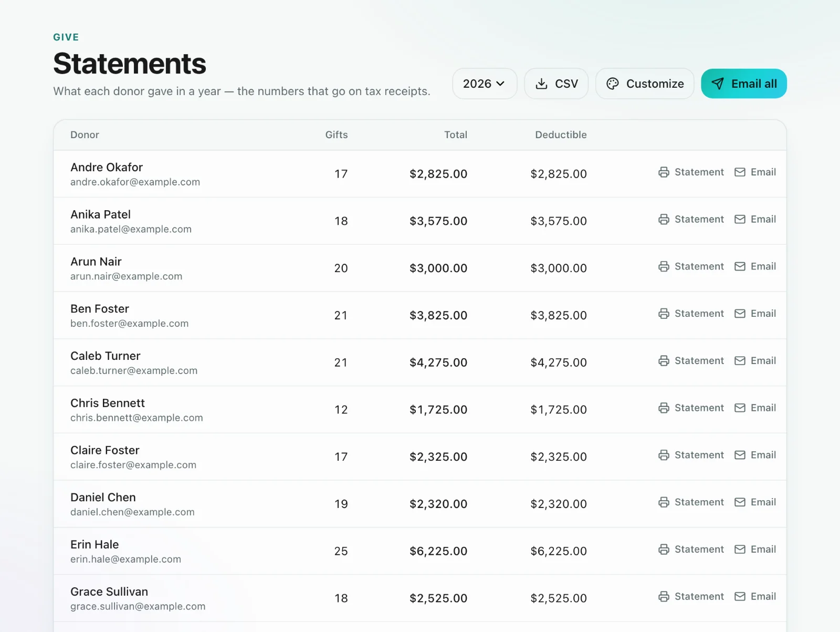This screenshot has height=632, width=840.
Task: Email envelope icon for Caleb Turner
Action: 740,361
